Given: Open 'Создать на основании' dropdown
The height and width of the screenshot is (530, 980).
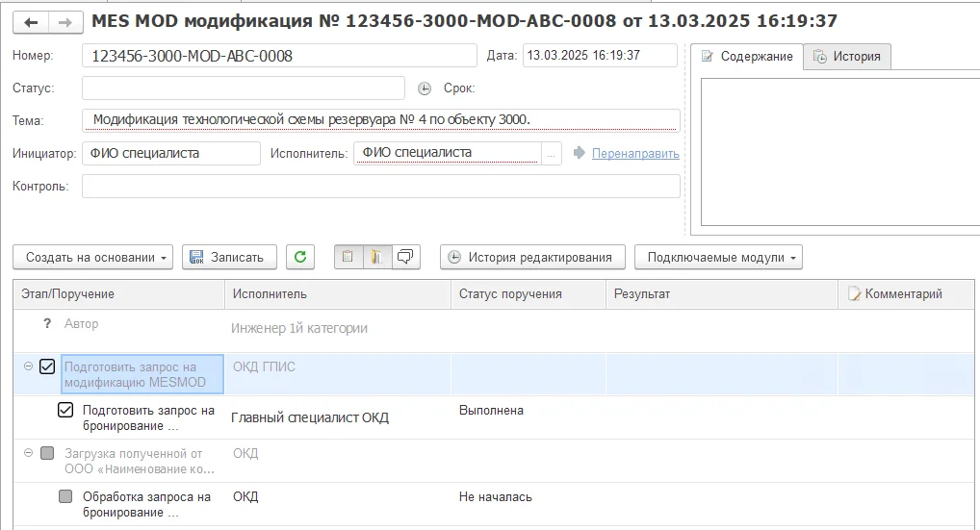Looking at the screenshot, I should (x=93, y=257).
